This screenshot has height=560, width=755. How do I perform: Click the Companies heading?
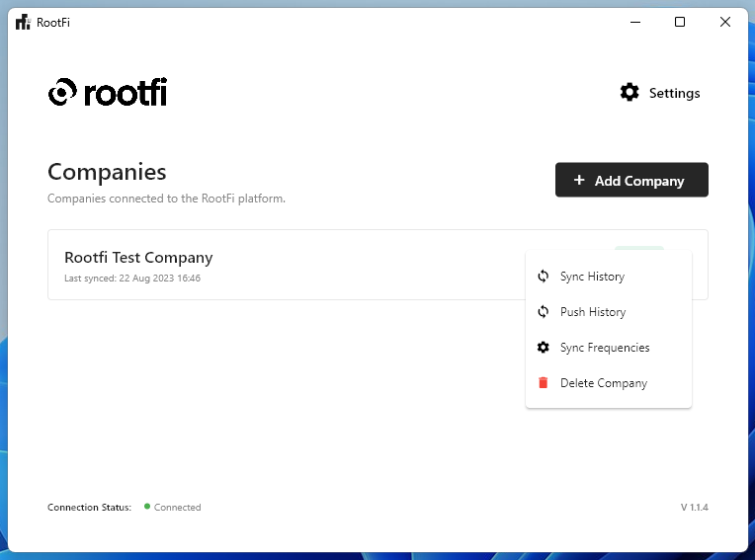point(107,172)
